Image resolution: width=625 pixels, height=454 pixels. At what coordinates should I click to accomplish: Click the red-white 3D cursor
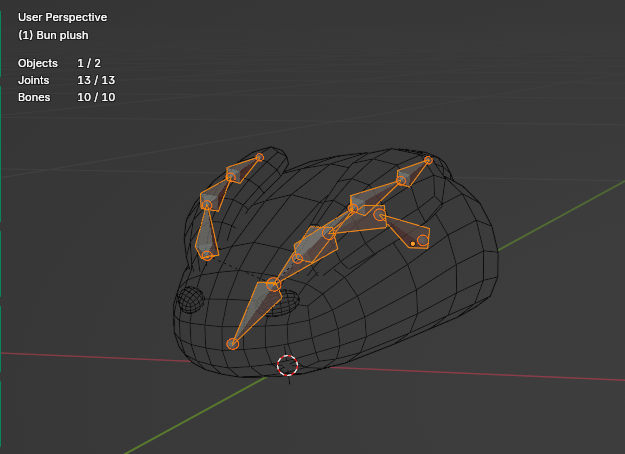point(287,365)
